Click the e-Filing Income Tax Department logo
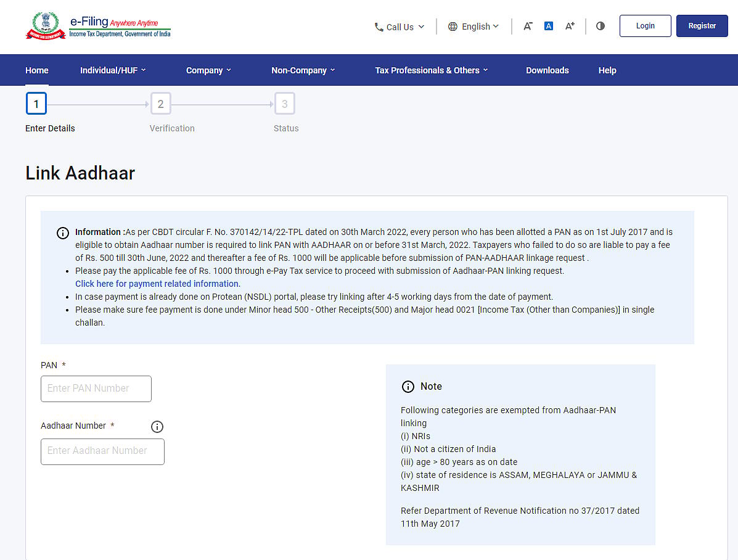 (x=98, y=27)
